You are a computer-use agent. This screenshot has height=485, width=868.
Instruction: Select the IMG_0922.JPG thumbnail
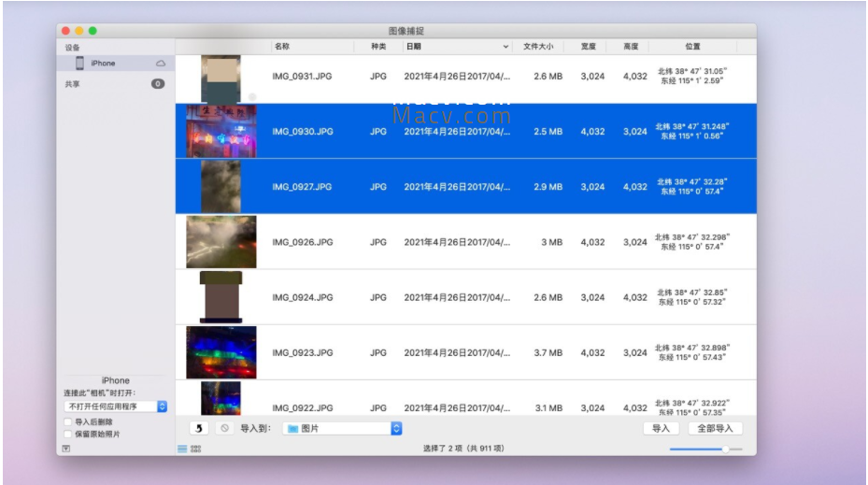[x=221, y=398]
